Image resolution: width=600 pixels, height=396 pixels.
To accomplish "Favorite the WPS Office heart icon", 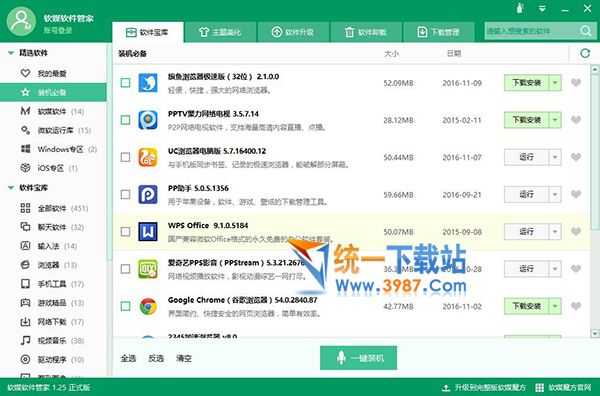I will tap(576, 231).
